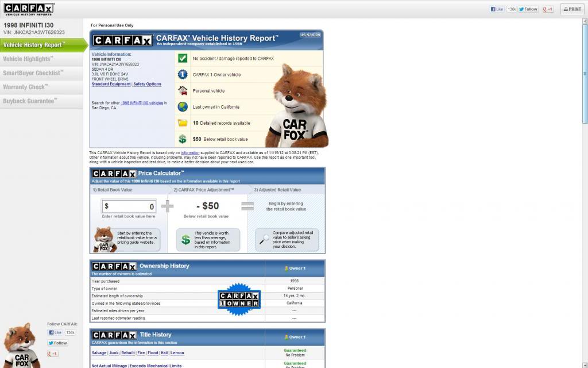Open Warranty Check tab
Screen dimensions: 588x368
(x=41, y=87)
